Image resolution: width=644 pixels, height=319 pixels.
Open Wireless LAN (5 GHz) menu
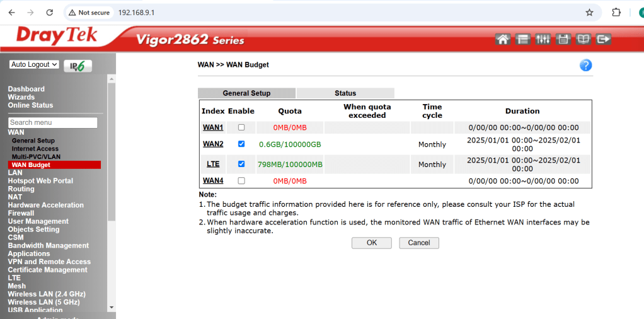[x=44, y=302]
